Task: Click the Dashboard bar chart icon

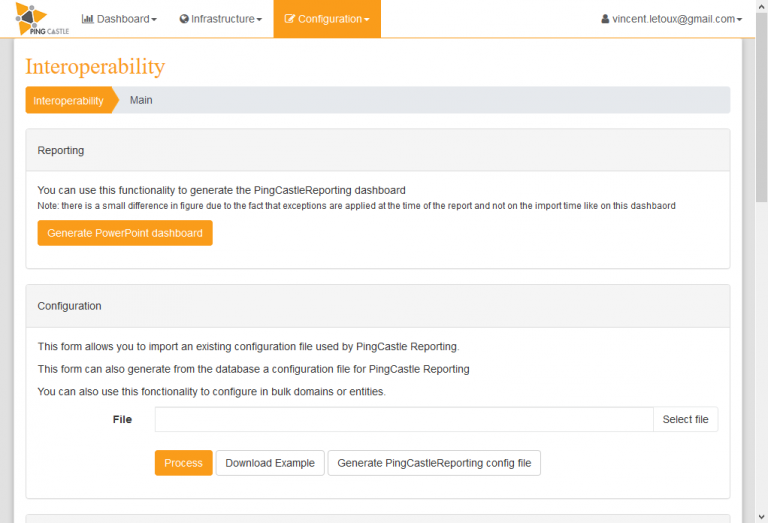Action: [x=87, y=19]
